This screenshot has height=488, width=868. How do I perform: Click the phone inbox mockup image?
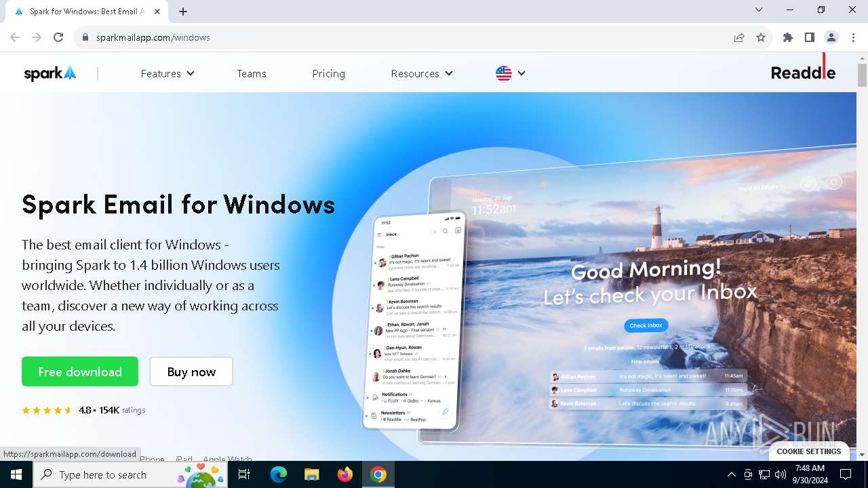415,321
